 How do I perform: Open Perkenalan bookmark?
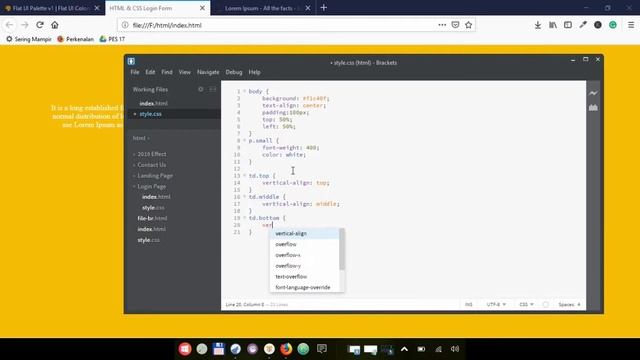coord(76,39)
